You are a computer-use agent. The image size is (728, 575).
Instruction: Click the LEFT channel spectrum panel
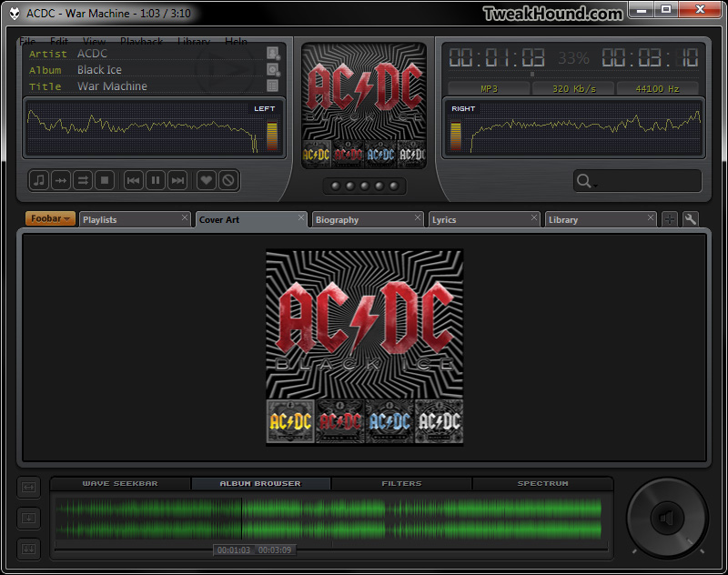click(x=154, y=128)
